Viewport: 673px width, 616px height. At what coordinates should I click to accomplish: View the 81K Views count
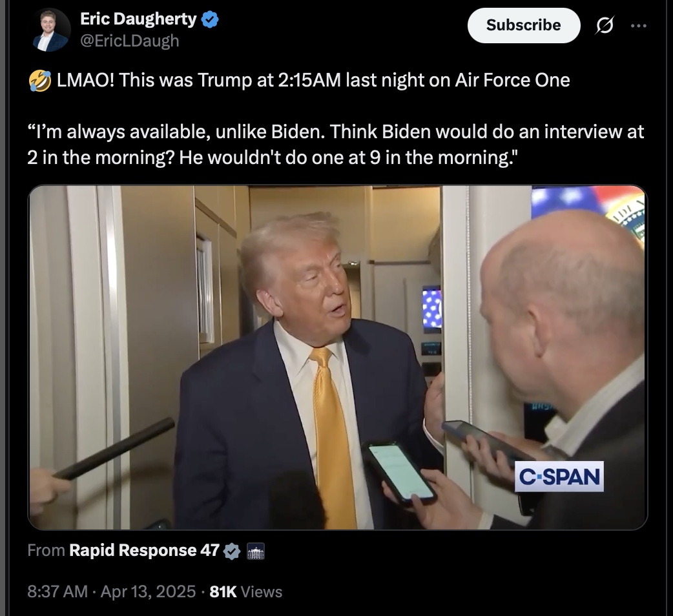point(245,591)
